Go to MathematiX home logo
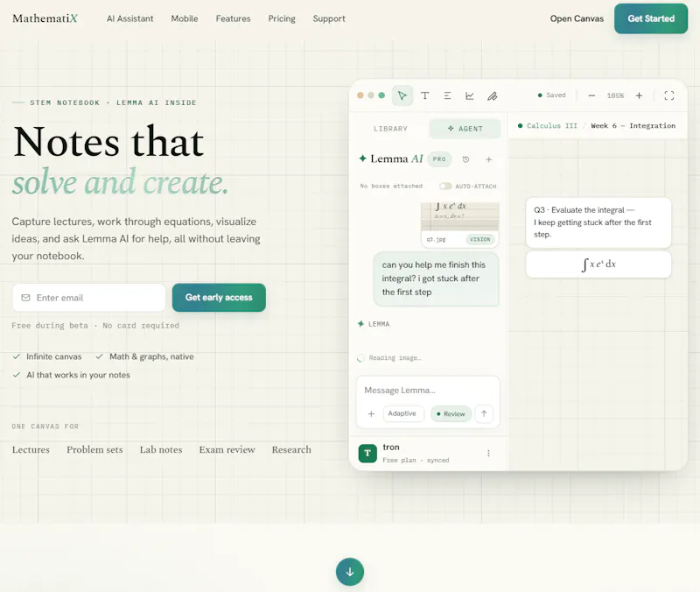 (x=45, y=18)
